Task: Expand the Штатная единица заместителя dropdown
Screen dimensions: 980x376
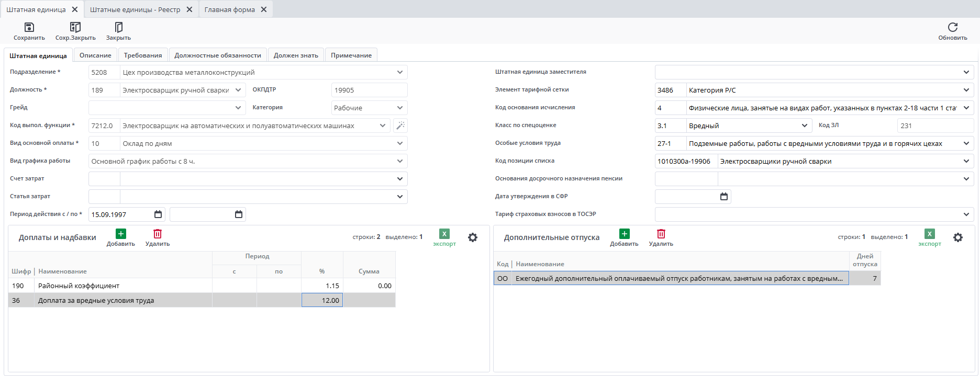Action: click(x=966, y=72)
